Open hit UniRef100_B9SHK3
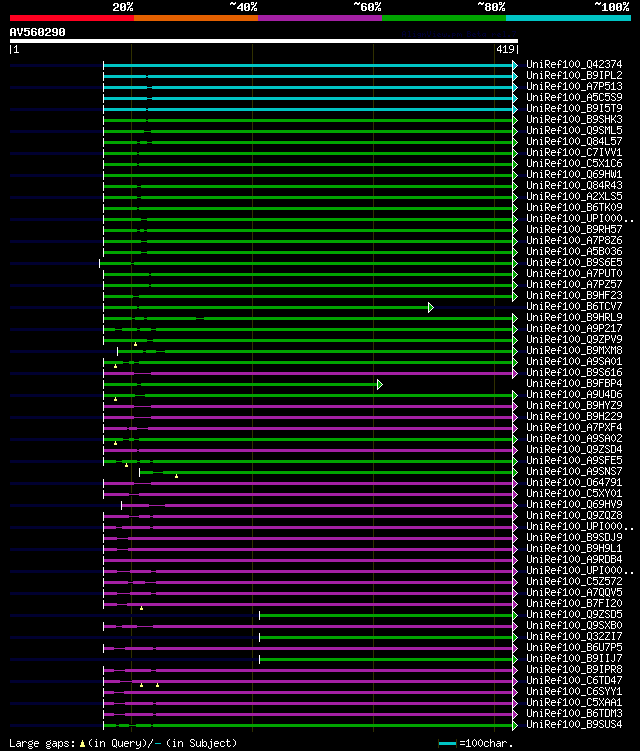The height and width of the screenshot is (751, 640). click(574, 119)
